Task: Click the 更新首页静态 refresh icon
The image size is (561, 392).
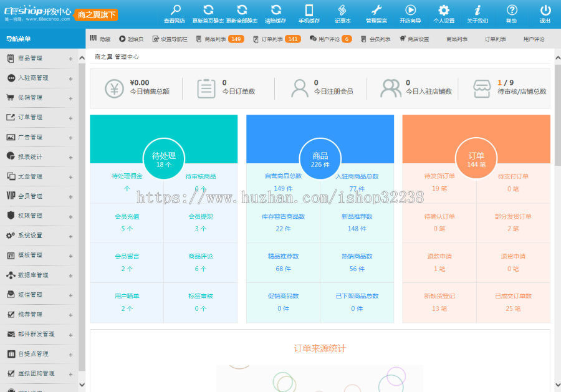Action: (x=208, y=11)
